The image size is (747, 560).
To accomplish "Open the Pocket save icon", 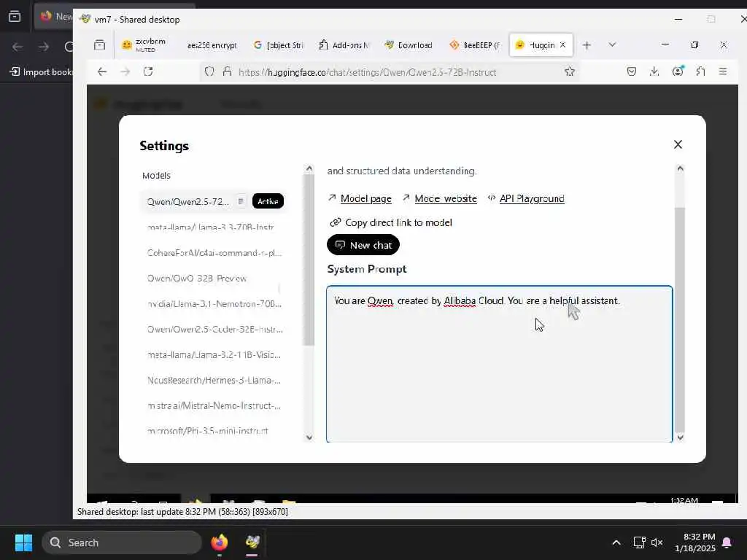I will (x=631, y=72).
